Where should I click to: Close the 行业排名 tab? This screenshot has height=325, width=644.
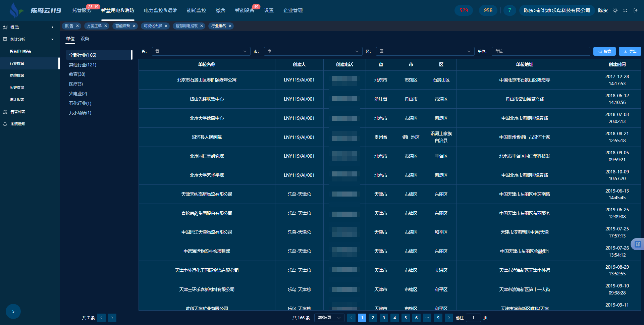click(x=230, y=26)
